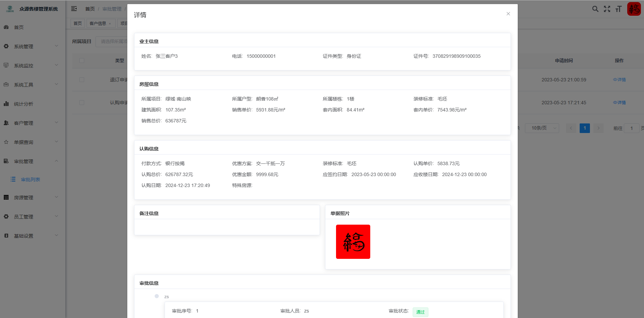
Task: Toggle the sidebar collapse hamburger icon
Action: click(x=74, y=9)
